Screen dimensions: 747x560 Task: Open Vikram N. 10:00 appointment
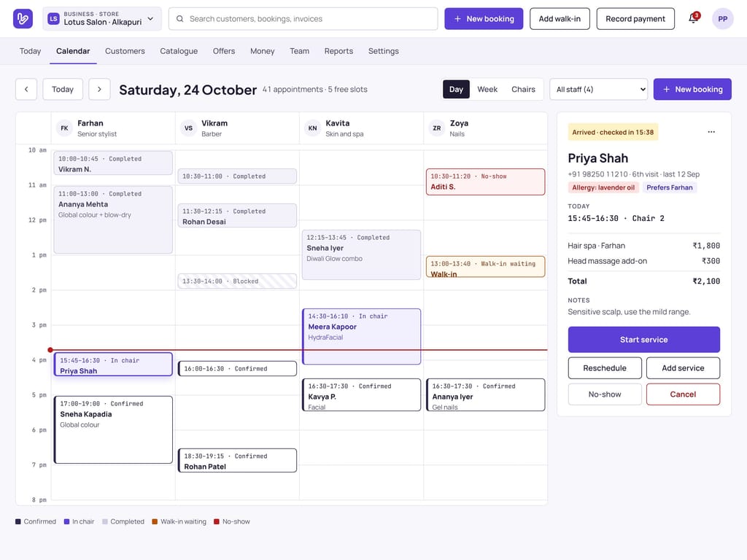coord(113,163)
